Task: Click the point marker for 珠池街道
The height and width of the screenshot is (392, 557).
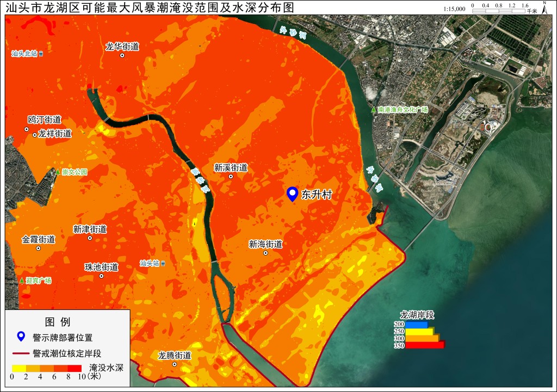Action: [101, 276]
